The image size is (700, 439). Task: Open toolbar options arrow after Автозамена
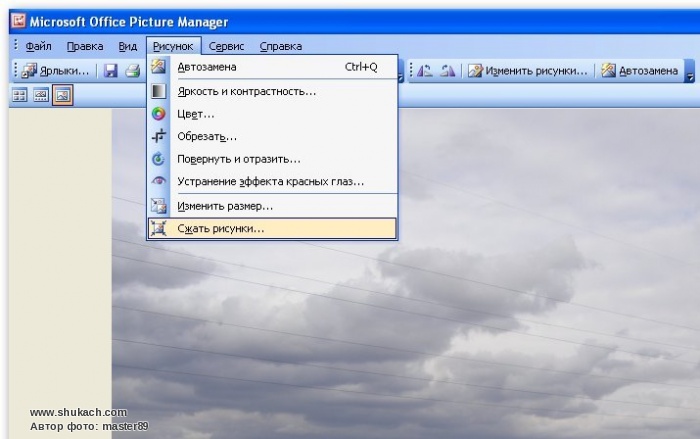[690, 73]
